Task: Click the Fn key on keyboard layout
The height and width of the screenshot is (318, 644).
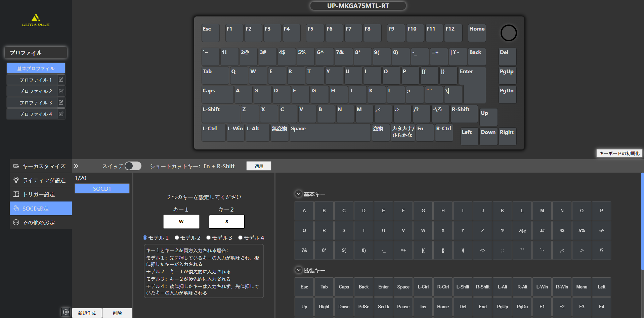Action: pos(425,133)
